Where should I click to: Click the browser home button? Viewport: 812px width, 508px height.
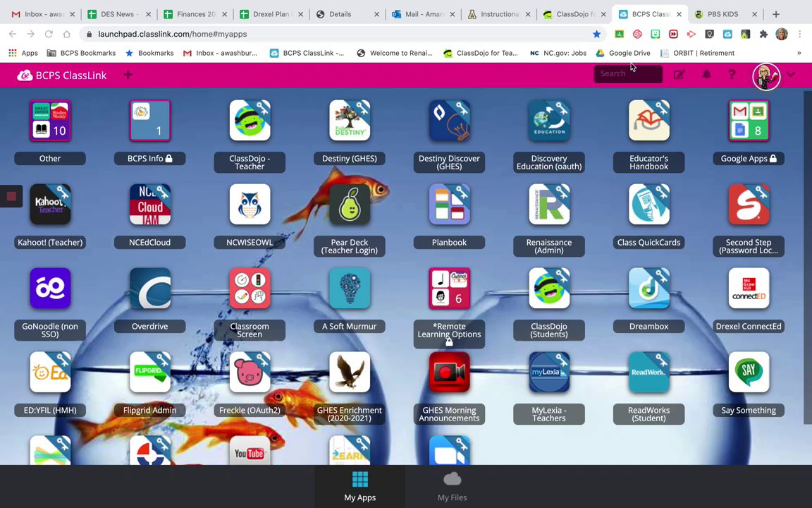tap(66, 34)
